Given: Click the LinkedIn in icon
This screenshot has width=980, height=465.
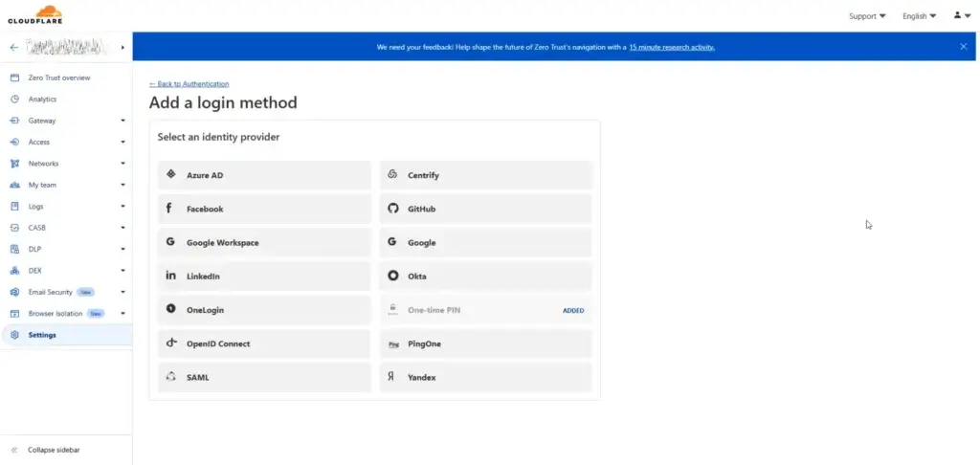Looking at the screenshot, I should (170, 275).
